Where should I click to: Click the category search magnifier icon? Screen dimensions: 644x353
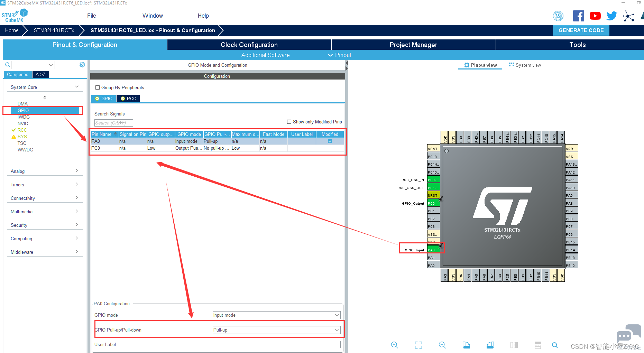[x=7, y=65]
